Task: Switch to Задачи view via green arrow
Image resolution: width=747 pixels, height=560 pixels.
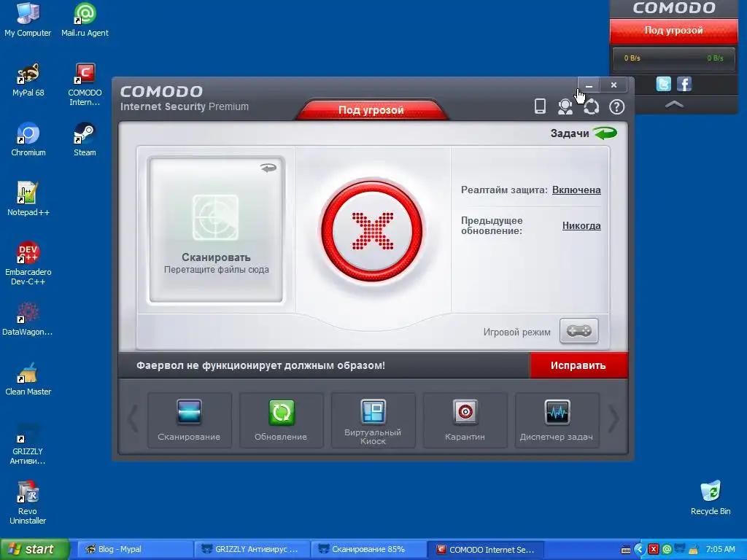Action: point(605,133)
